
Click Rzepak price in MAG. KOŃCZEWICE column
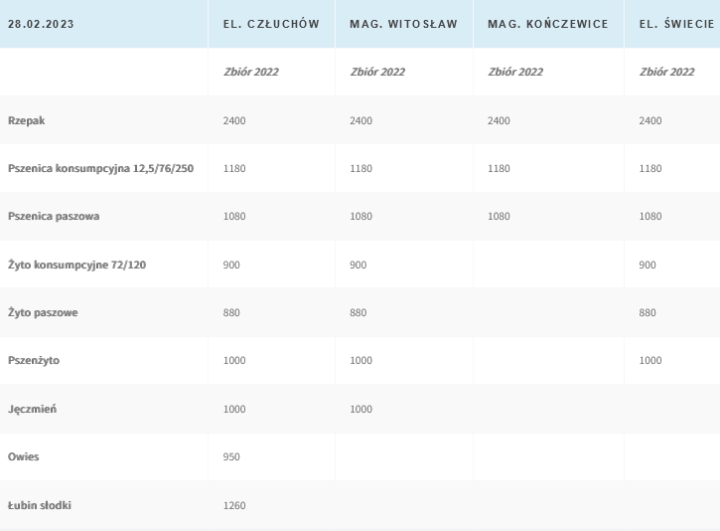(x=498, y=120)
